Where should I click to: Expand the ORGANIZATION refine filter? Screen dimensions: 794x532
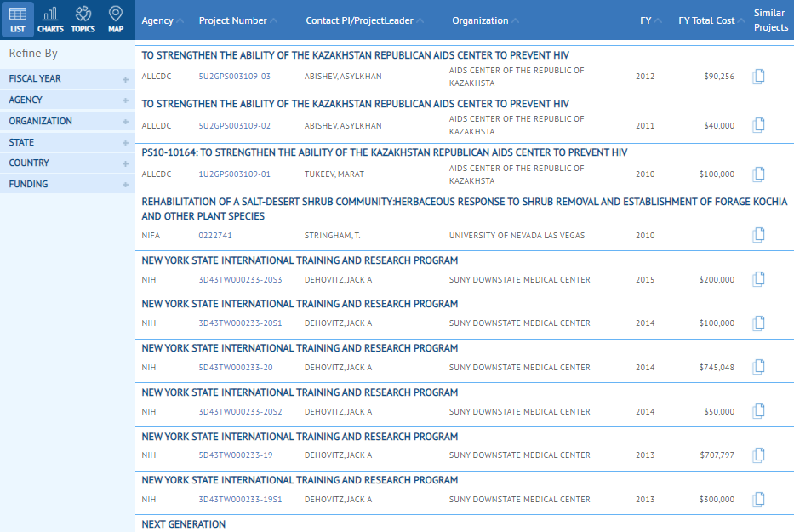pos(67,121)
